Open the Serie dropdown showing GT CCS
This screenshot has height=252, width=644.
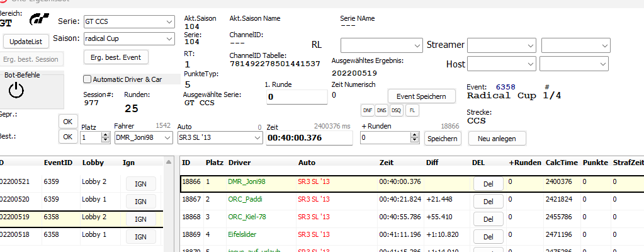click(x=128, y=22)
